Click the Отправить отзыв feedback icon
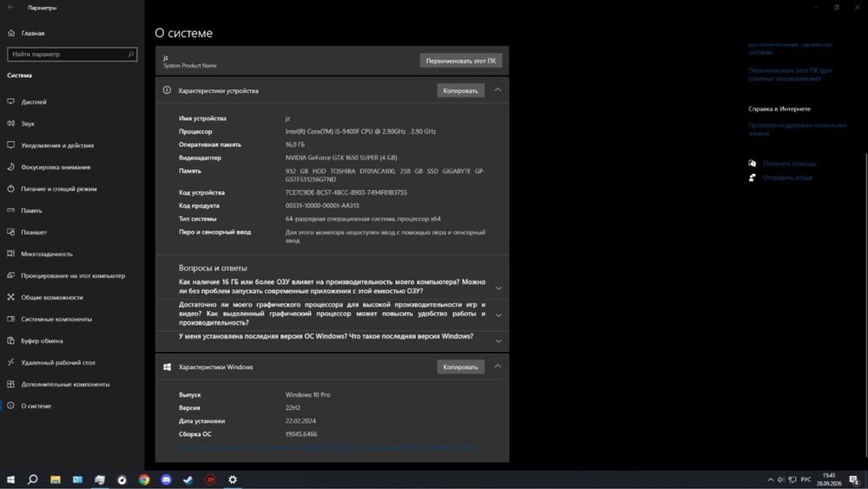The image size is (868, 489). [x=753, y=178]
